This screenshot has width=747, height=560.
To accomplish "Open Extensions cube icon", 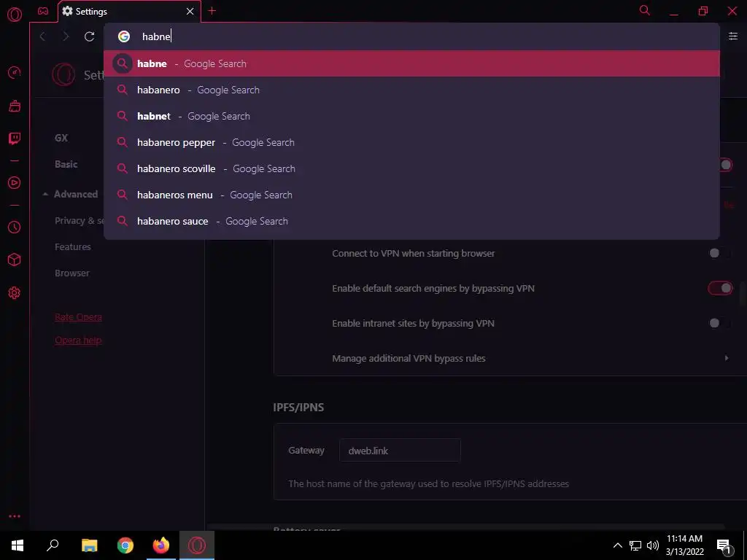I will tap(15, 260).
